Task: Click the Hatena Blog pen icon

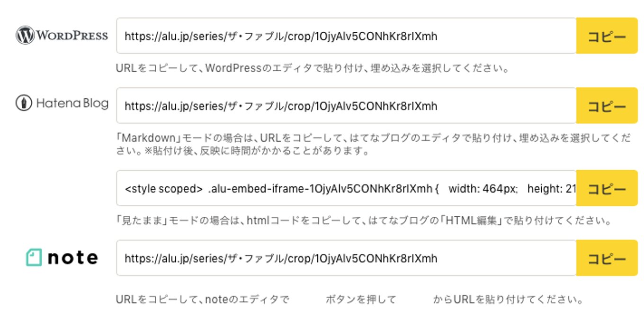Action: (23, 103)
